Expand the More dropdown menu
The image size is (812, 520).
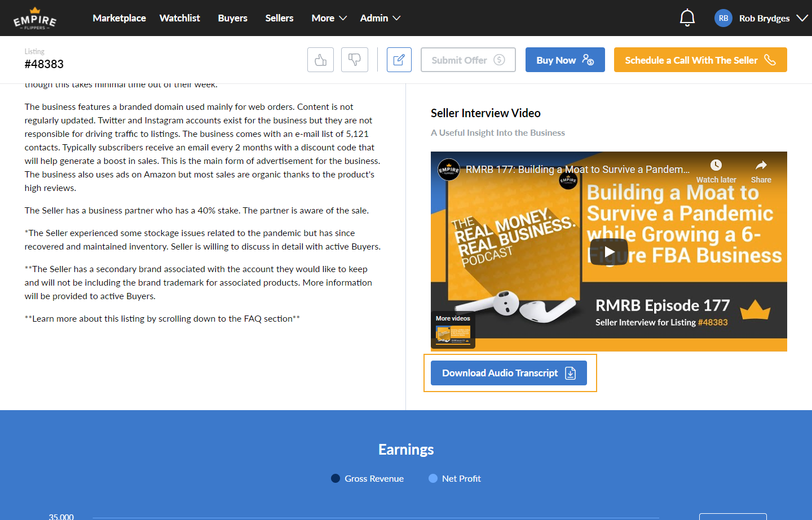click(x=329, y=18)
